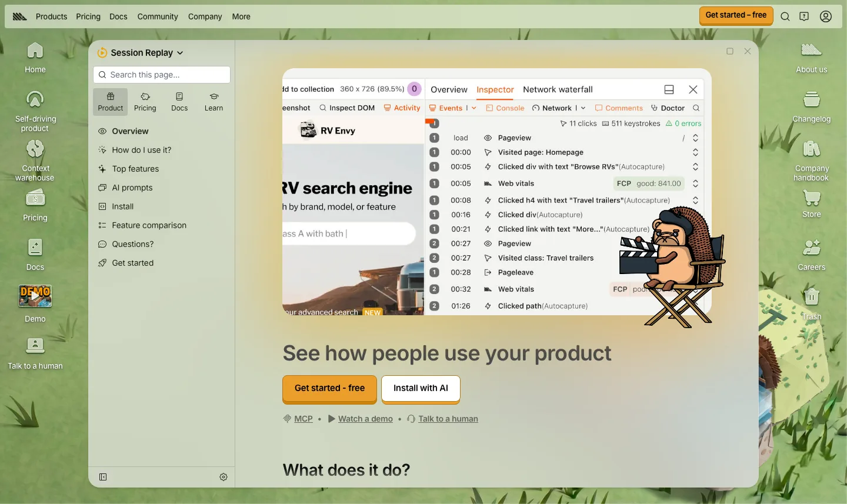Image resolution: width=847 pixels, height=504 pixels.
Task: Open the sidebar settings gear
Action: pos(224,477)
